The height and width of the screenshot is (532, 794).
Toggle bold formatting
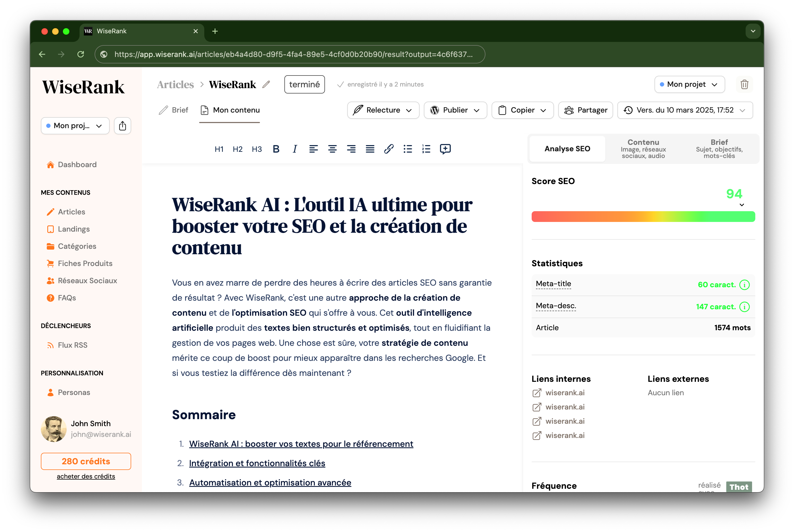276,149
